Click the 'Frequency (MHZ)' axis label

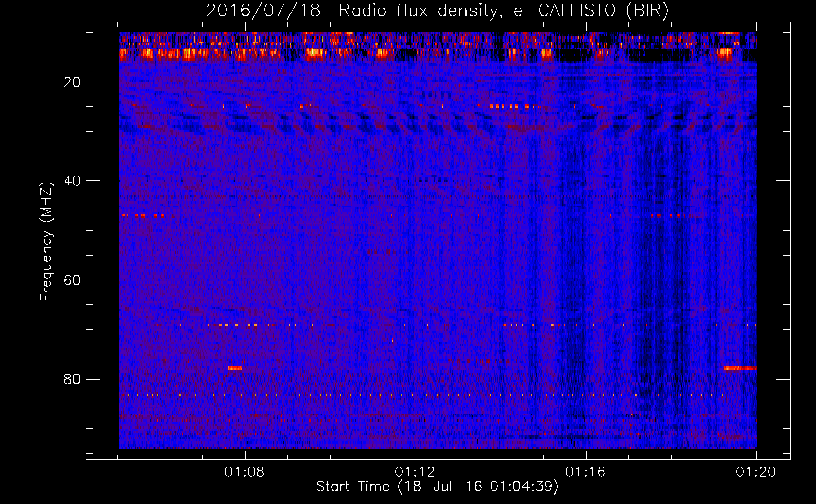[x=46, y=241]
